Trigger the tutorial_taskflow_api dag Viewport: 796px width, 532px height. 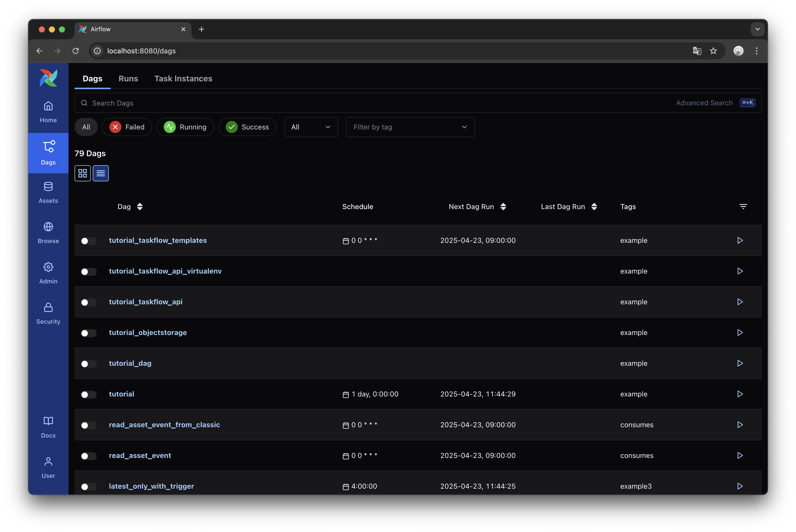click(x=740, y=302)
